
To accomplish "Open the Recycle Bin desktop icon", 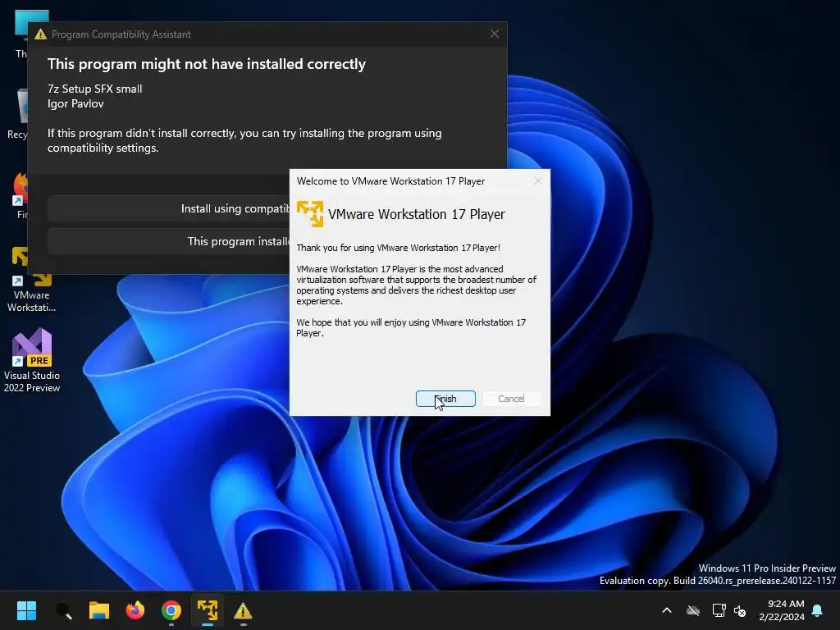I will pos(20,115).
